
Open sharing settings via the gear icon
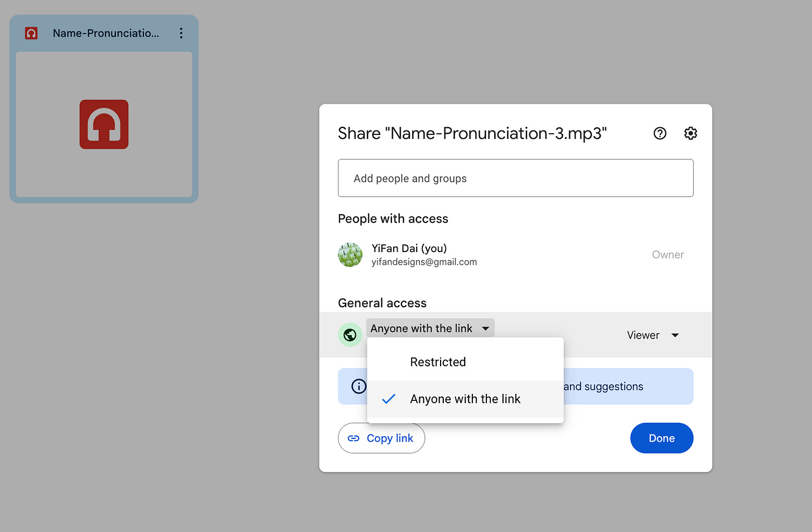point(690,133)
